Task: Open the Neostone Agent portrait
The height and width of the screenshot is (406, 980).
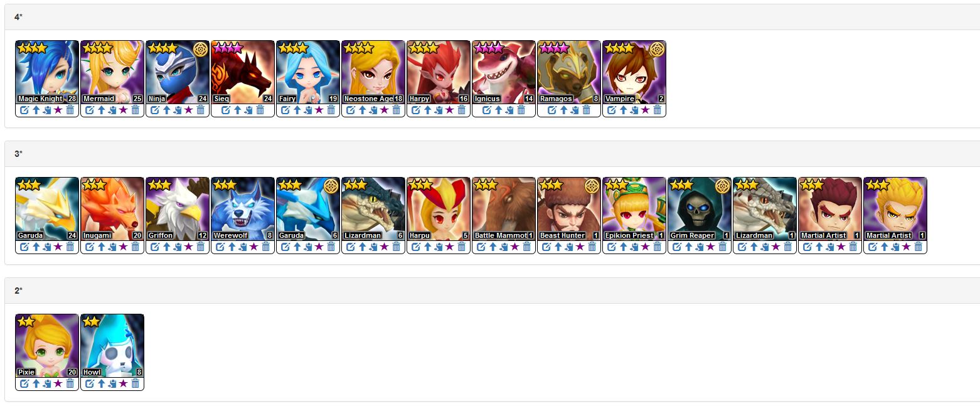Action: point(373,72)
